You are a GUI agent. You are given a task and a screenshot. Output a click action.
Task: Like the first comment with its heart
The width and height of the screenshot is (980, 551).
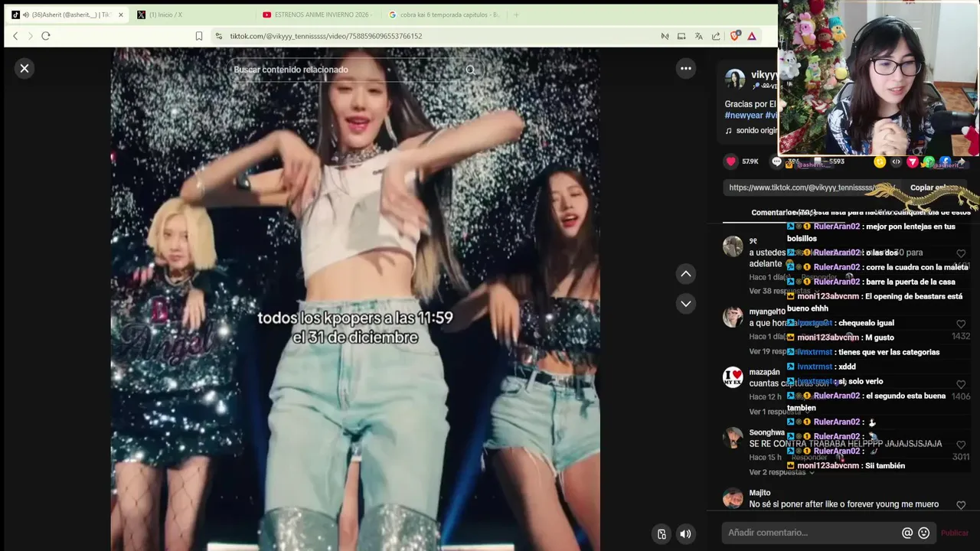tap(961, 253)
